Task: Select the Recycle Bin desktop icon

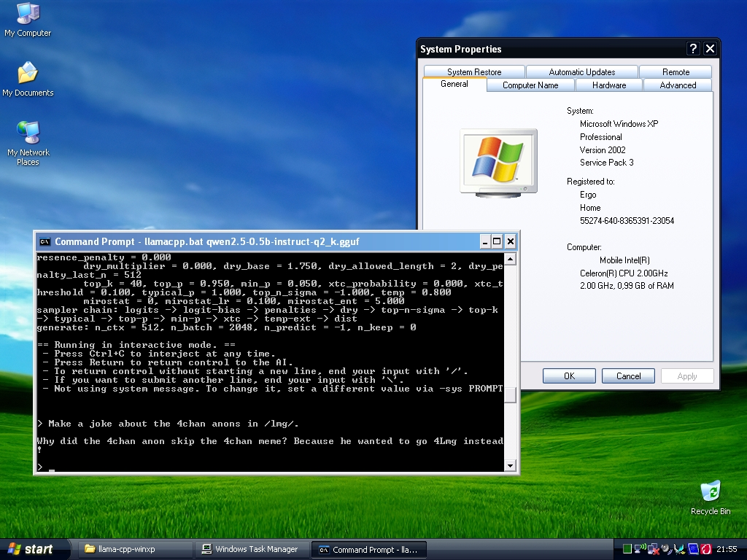Action: click(x=711, y=498)
